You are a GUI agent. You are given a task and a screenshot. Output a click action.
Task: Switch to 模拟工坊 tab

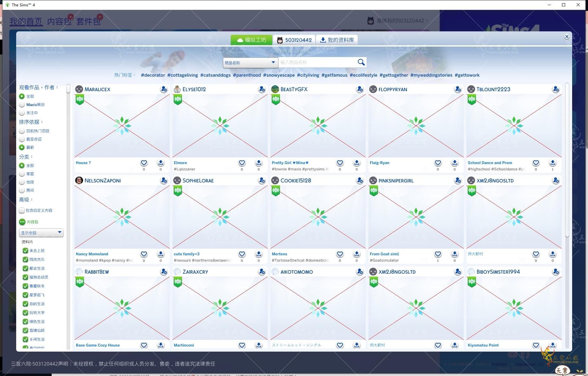click(251, 40)
